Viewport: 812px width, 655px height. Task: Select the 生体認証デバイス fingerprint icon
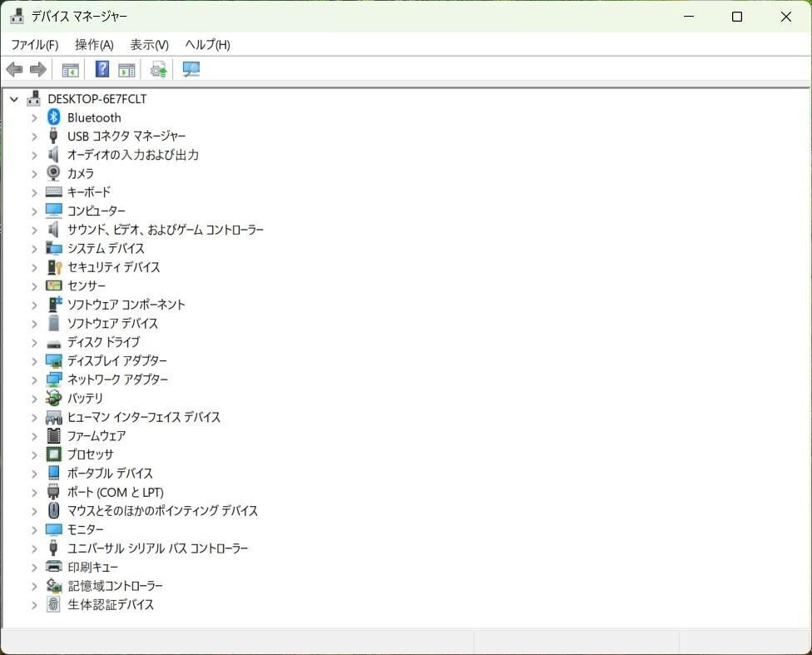tap(53, 604)
